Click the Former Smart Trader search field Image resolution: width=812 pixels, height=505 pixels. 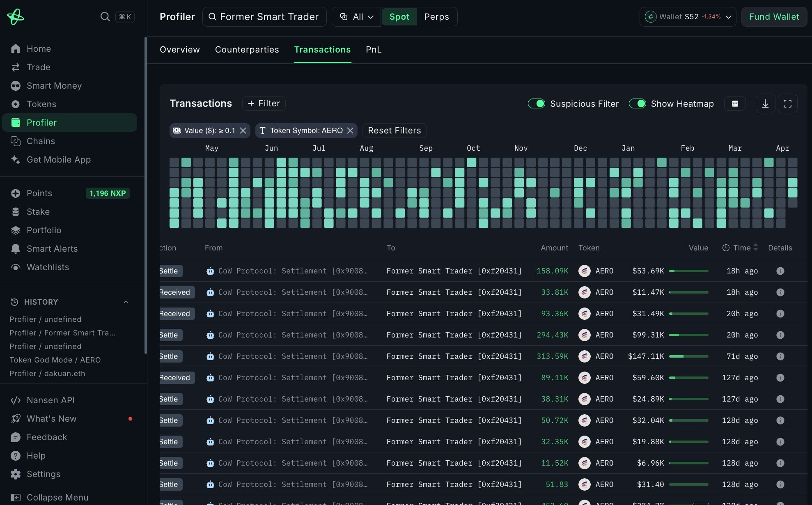pyautogui.click(x=264, y=17)
